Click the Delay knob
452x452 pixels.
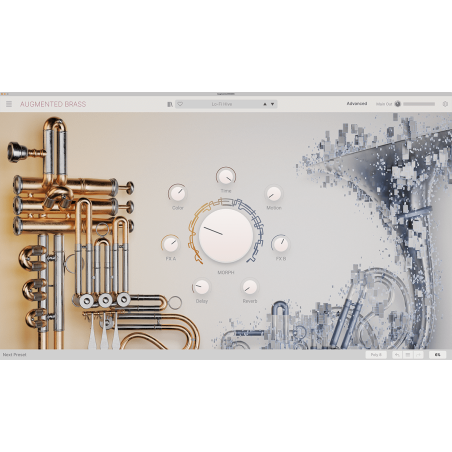tap(202, 287)
